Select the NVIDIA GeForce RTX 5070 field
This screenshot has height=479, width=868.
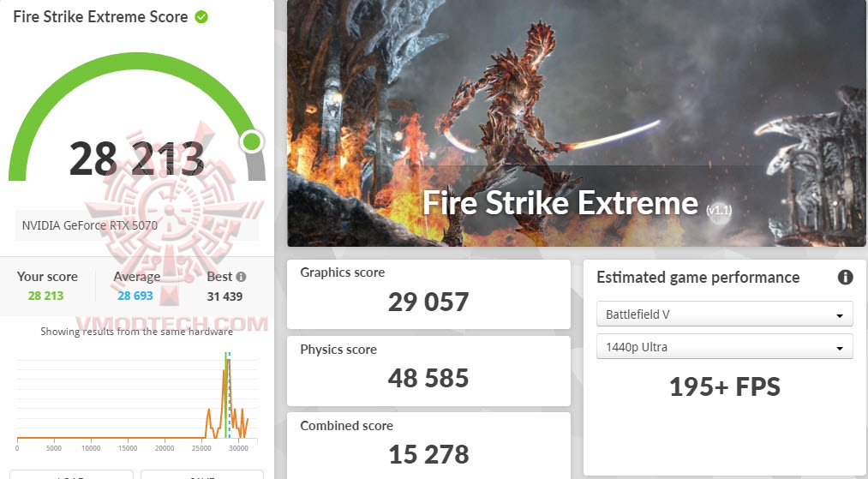tap(136, 225)
